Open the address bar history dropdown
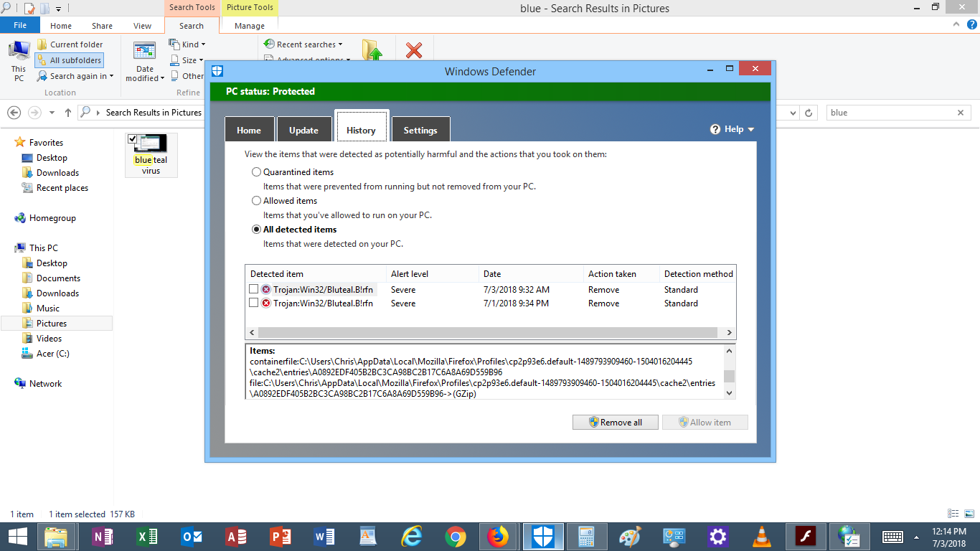Screen dimensions: 980x551 793,113
